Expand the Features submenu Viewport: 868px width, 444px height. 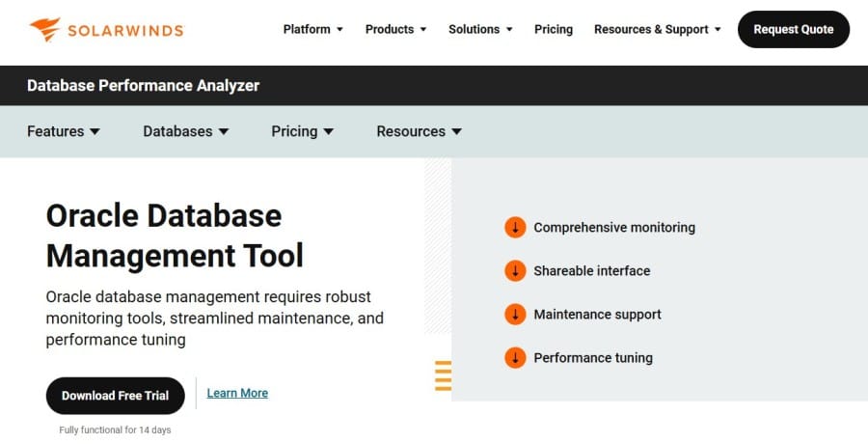point(64,131)
